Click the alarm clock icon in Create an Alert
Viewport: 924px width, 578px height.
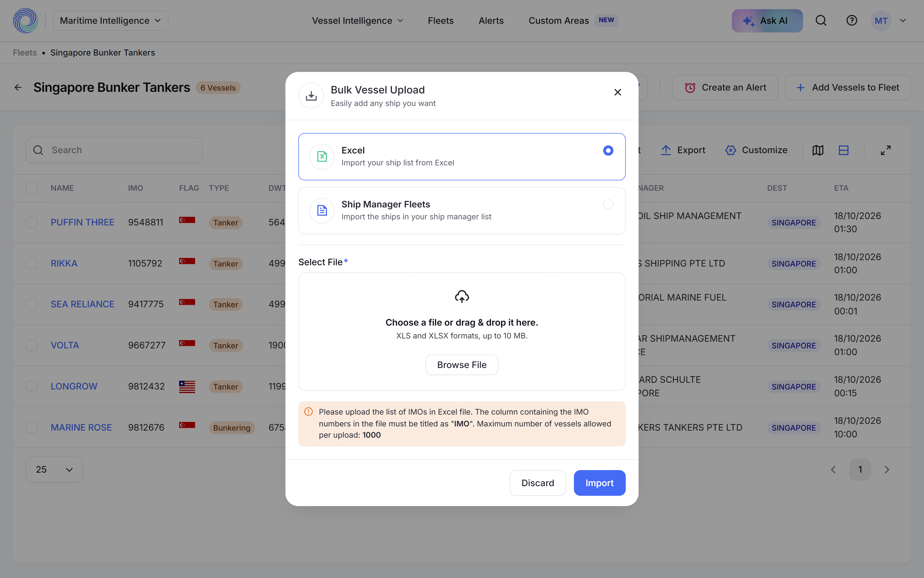point(690,88)
